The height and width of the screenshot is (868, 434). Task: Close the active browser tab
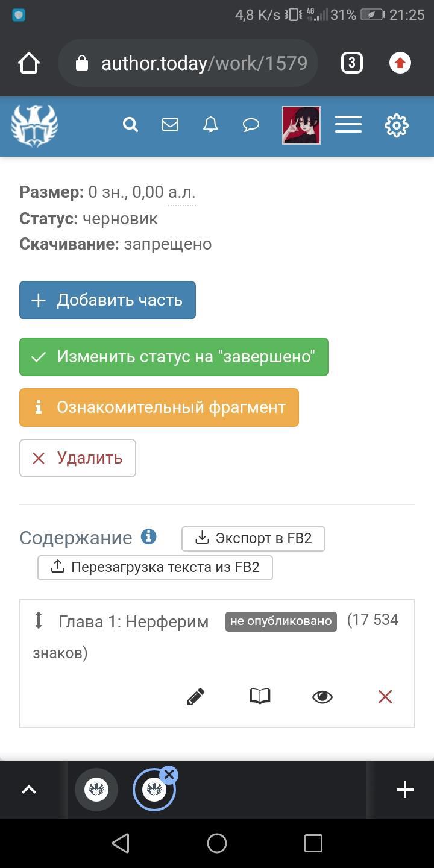[169, 775]
